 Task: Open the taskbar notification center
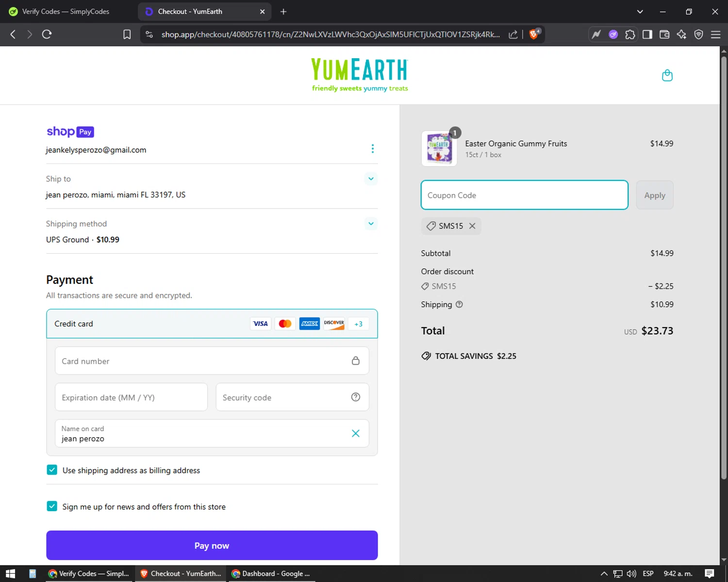pyautogui.click(x=709, y=573)
